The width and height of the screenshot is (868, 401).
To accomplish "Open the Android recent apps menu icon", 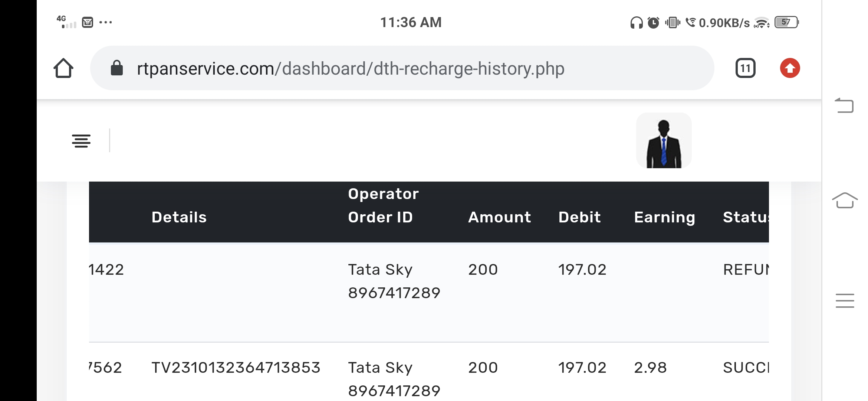I will click(x=845, y=300).
